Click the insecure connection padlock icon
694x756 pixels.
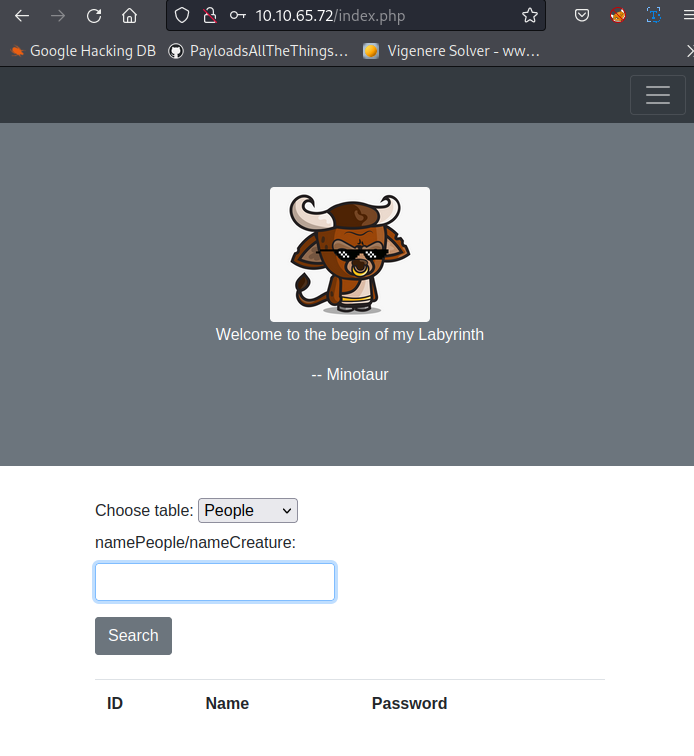[208, 16]
